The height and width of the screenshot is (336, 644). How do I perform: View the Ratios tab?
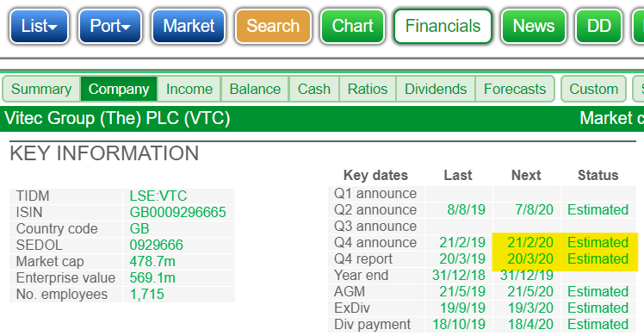coord(368,89)
